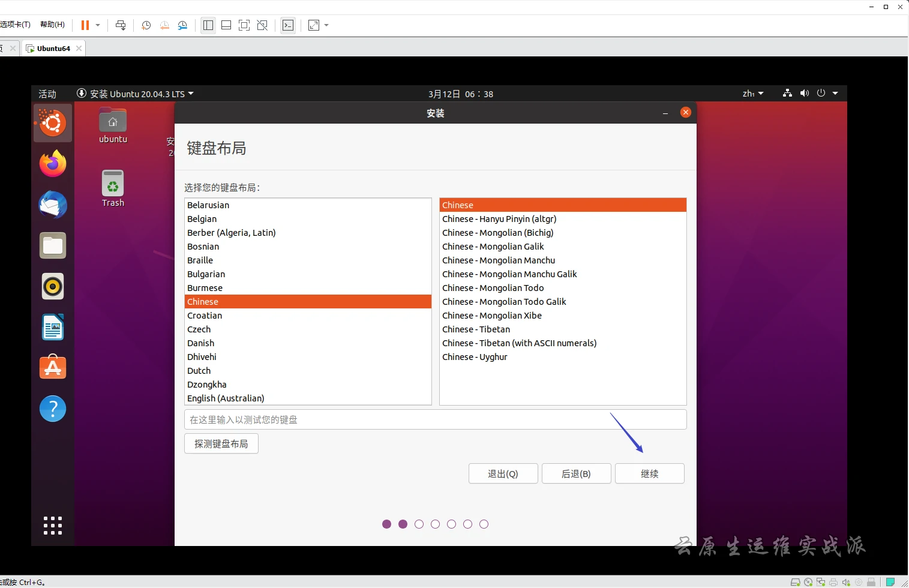The image size is (909, 588).
Task: Click the 后退(B) button
Action: (x=577, y=473)
